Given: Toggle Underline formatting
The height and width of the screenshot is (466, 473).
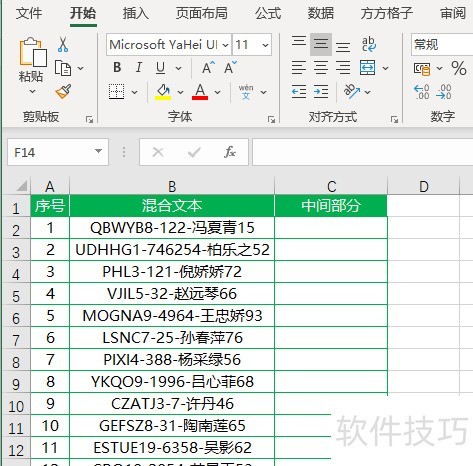Looking at the screenshot, I should click(x=160, y=68).
